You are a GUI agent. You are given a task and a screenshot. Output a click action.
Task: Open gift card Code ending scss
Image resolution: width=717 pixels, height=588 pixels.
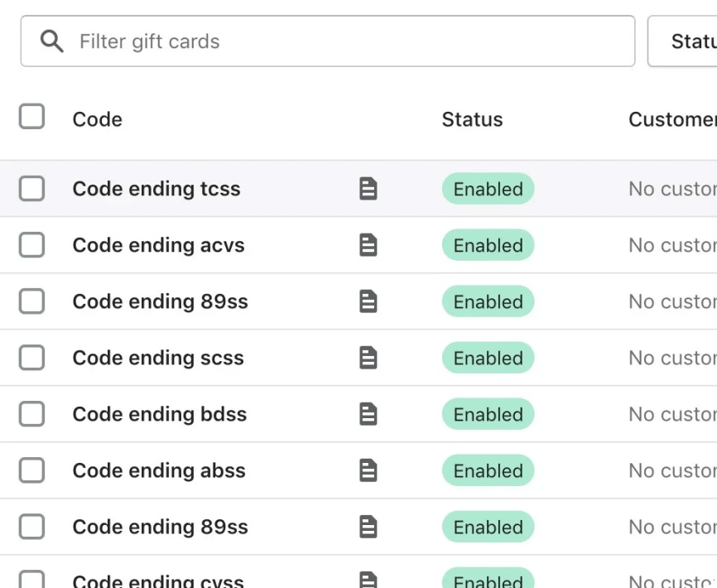tap(158, 358)
